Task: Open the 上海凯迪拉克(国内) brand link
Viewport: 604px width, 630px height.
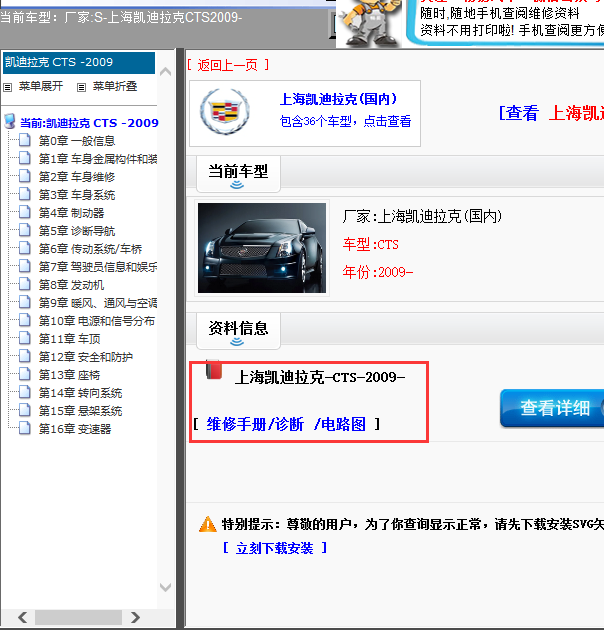Action: 338,99
